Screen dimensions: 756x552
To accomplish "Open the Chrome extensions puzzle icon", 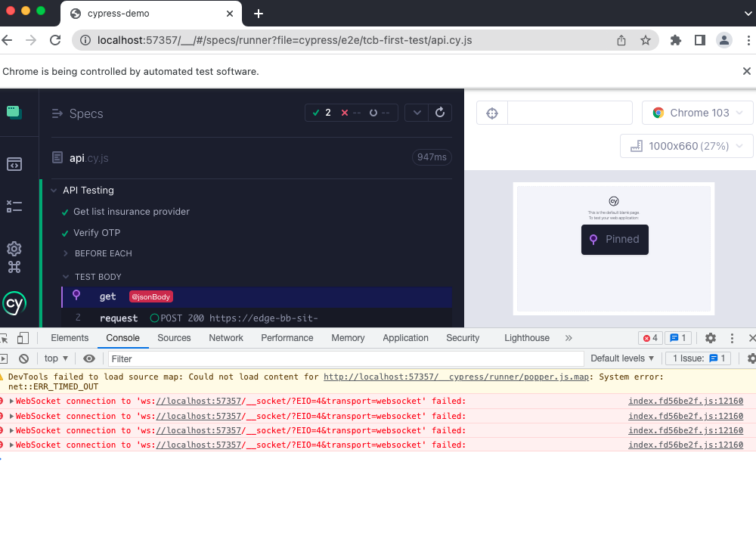I will tap(676, 41).
